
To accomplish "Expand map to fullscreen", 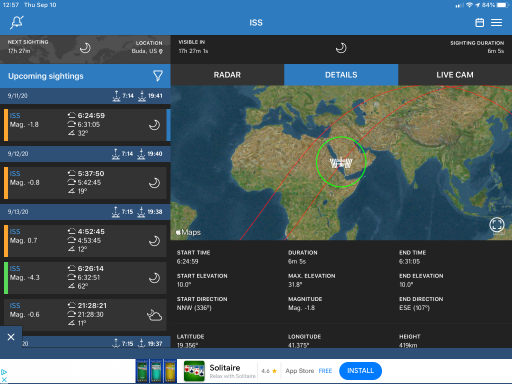I will [497, 224].
